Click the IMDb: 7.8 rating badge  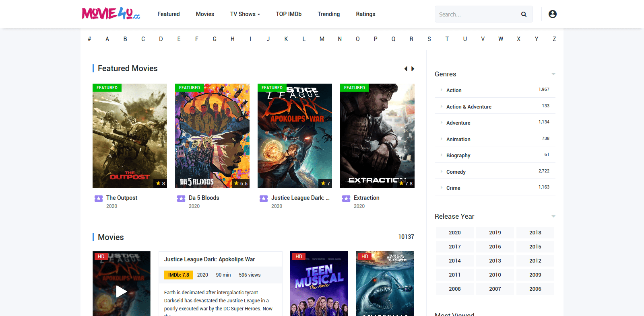coord(179,275)
